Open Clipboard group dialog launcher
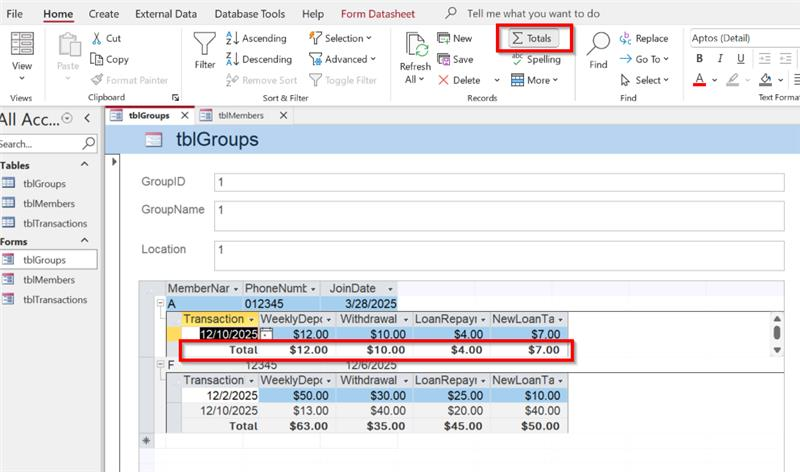800x472 pixels. click(176, 97)
